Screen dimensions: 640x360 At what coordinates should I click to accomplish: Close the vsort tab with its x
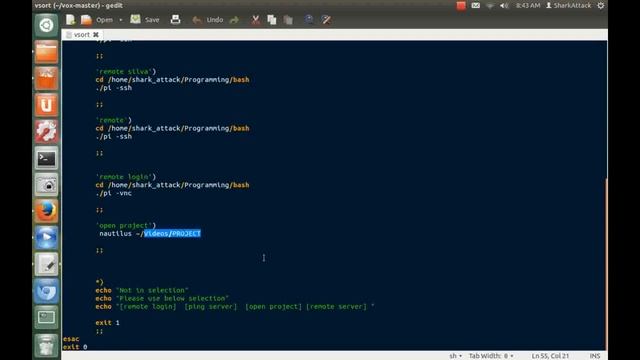[x=96, y=35]
